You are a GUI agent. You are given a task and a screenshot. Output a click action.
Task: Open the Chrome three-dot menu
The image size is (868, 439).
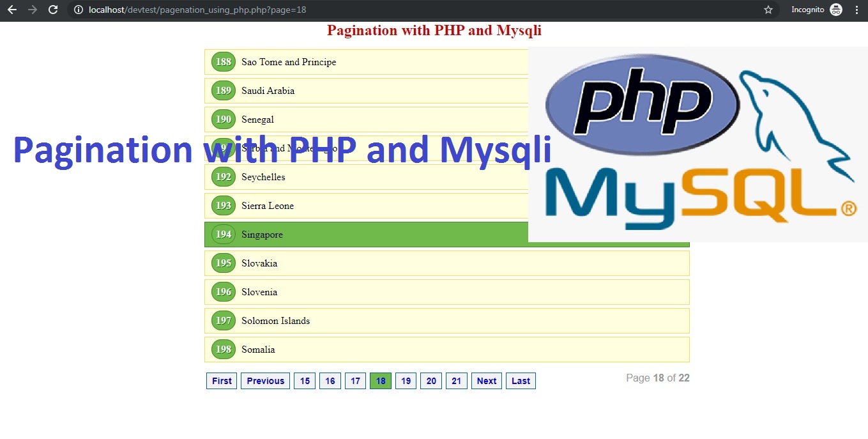coord(857,10)
